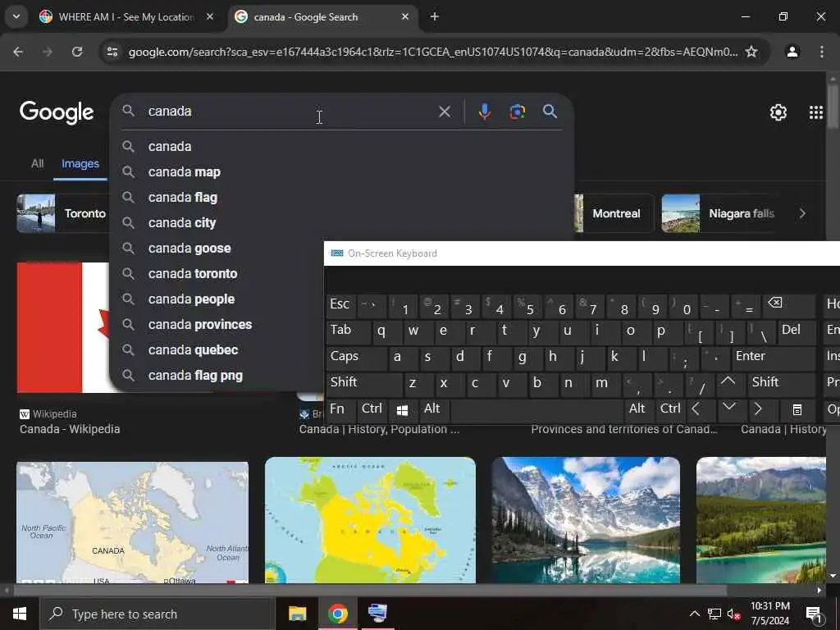This screenshot has height=630, width=840.
Task: Open the Google apps grid
Action: (x=816, y=112)
